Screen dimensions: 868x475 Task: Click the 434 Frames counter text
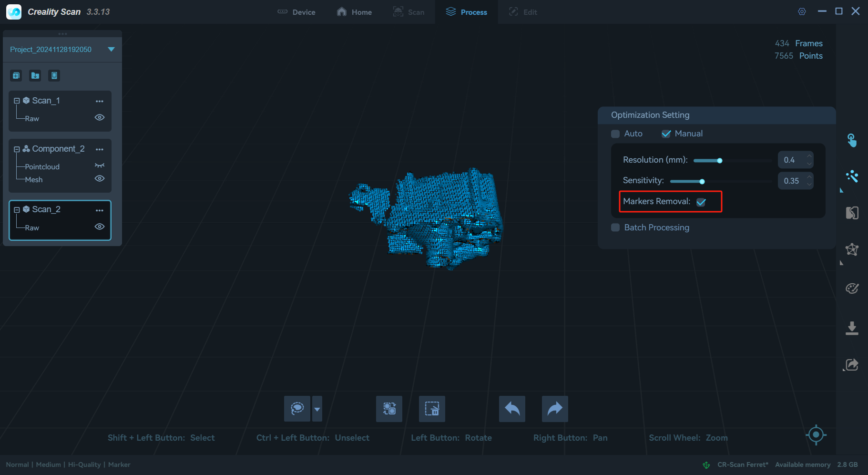798,43
